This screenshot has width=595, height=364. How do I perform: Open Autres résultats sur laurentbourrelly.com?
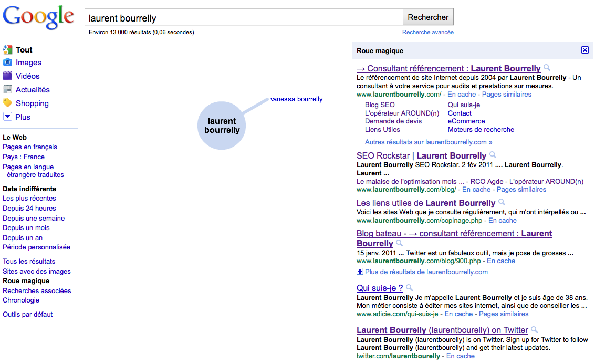(x=429, y=142)
